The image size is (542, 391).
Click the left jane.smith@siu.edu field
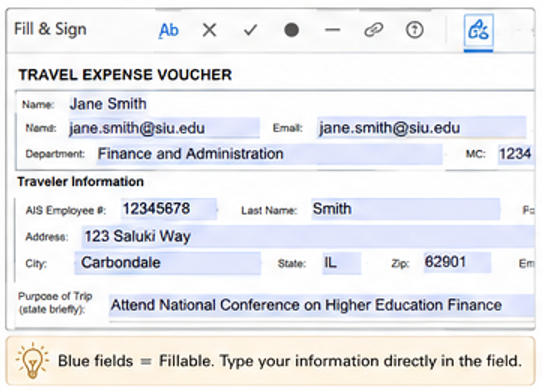[x=164, y=128]
